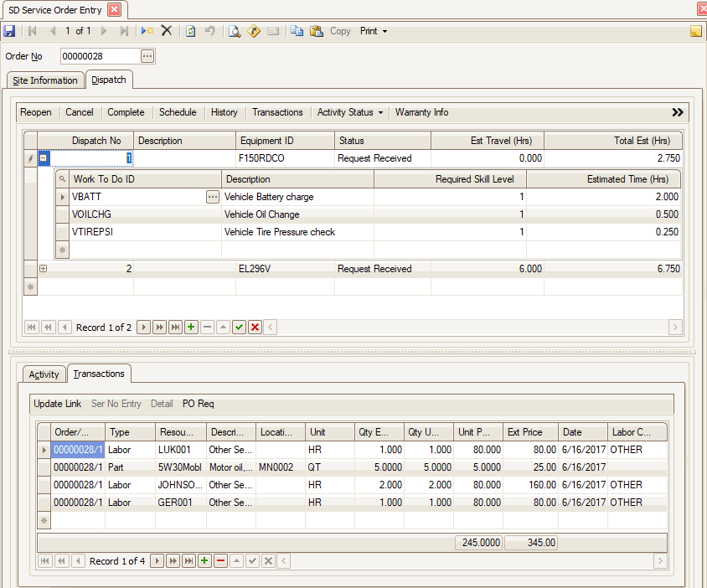Click the Warranty Info button
This screenshot has width=707, height=588.
coord(421,112)
